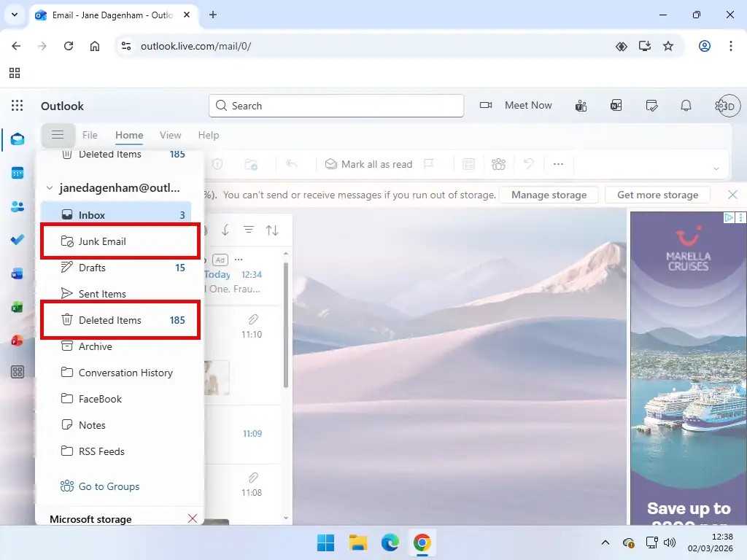Screen dimensions: 747x560
Task: Open the ribbon More options ellipsis
Action: pos(558,164)
